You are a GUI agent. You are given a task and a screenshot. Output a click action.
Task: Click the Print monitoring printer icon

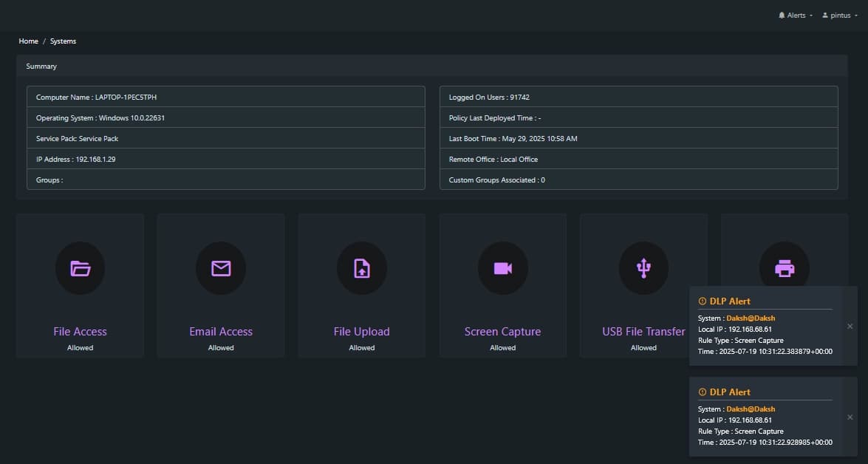click(785, 268)
